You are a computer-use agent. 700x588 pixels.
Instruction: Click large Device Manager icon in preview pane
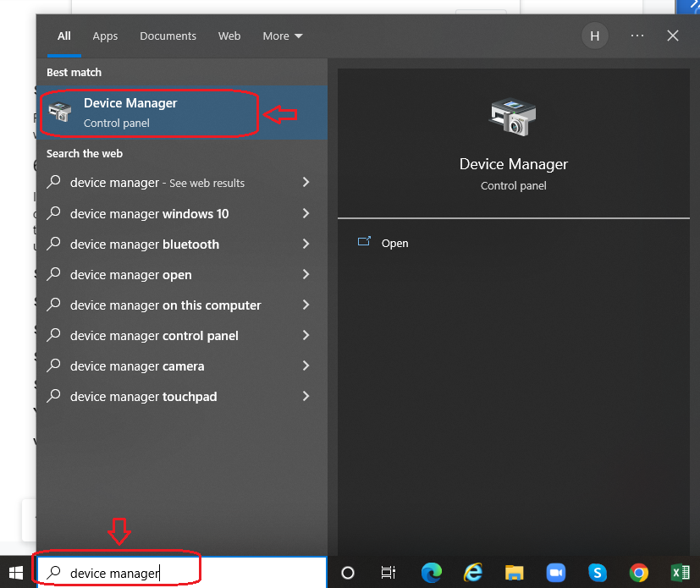coord(513,117)
